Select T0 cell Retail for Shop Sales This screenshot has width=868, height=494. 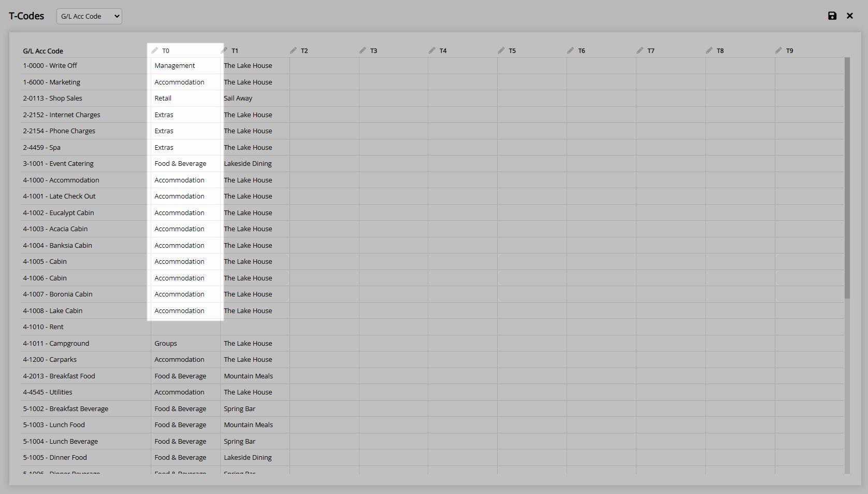[x=185, y=98]
